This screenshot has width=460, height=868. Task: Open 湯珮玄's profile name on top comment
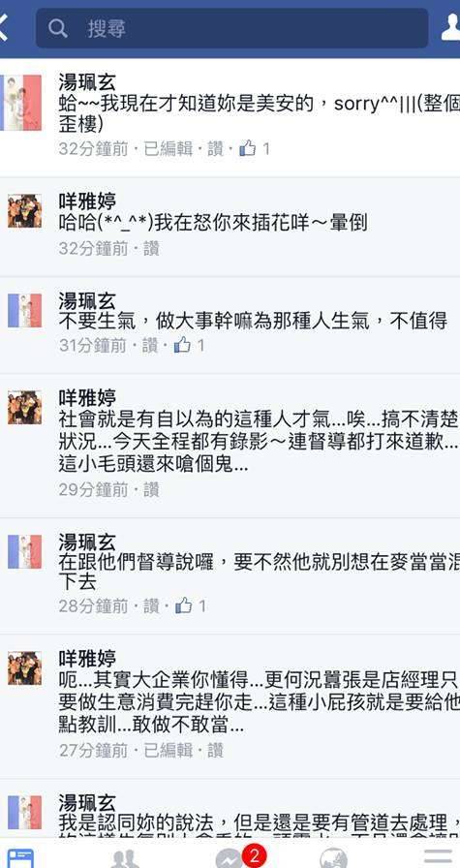pos(87,82)
